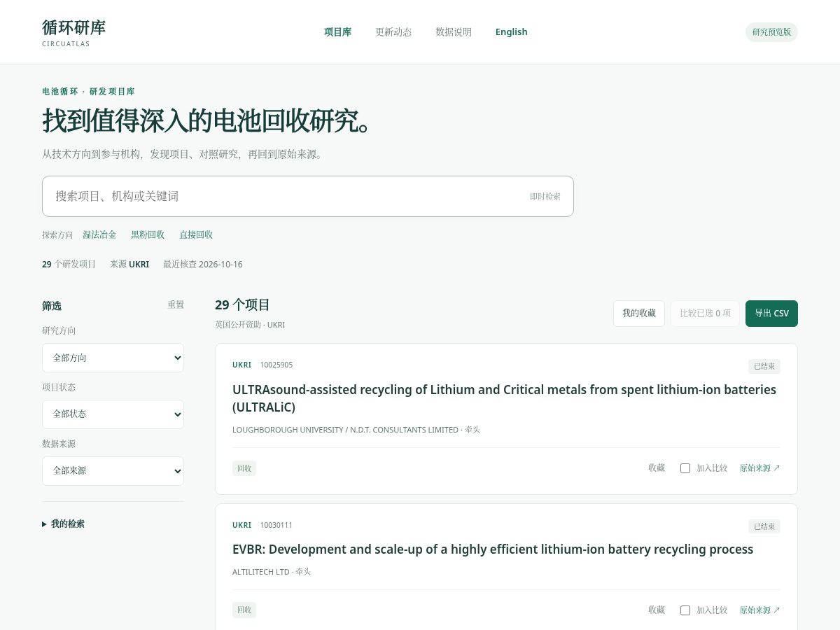This screenshot has height=630, width=840.
Task: Click the 英国公开资助 · UKRI subtitle
Action: coord(250,325)
